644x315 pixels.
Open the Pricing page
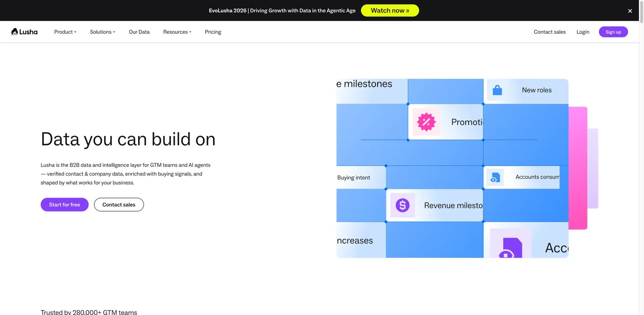[x=213, y=32]
